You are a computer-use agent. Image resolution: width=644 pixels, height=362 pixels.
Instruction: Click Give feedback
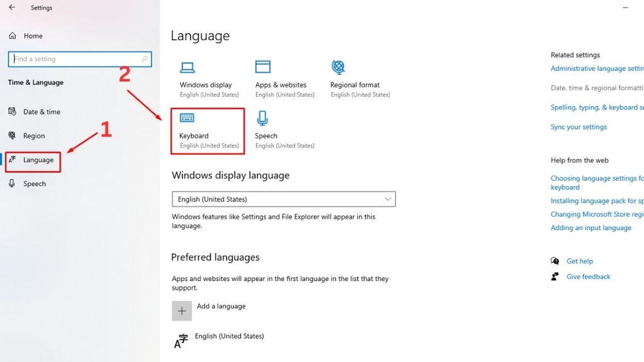click(x=587, y=276)
